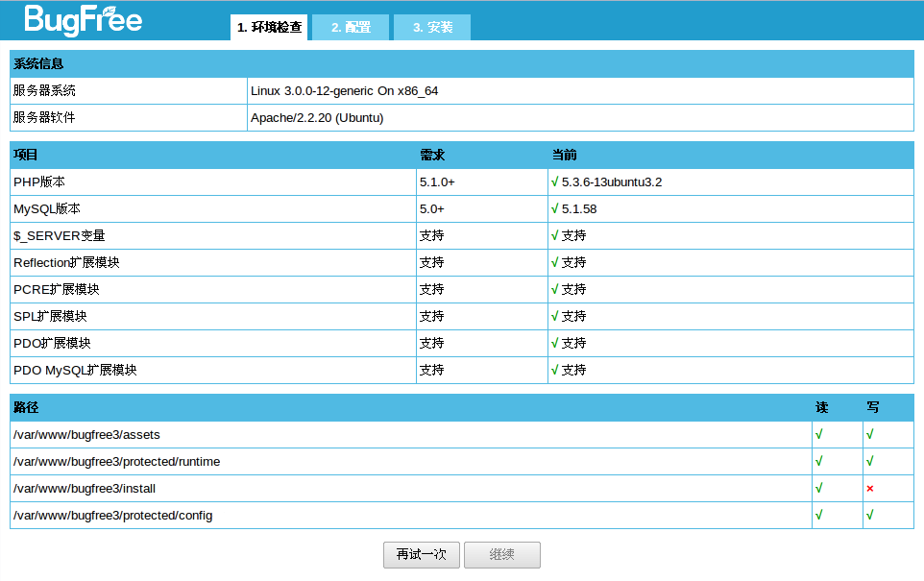Switch to the 1. 环境检查 tab
This screenshot has height=581, width=924.
pos(269,28)
